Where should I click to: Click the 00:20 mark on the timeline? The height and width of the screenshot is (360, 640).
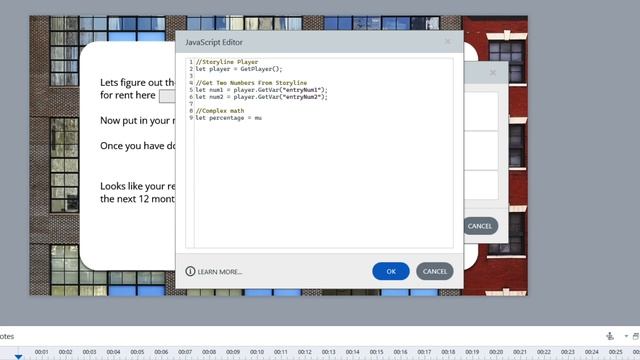(x=496, y=352)
